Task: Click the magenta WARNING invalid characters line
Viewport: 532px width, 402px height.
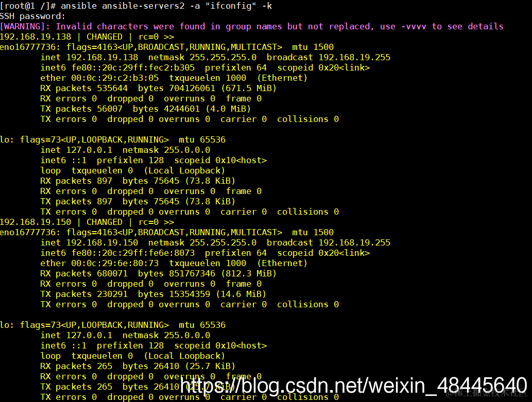Action: (x=252, y=26)
